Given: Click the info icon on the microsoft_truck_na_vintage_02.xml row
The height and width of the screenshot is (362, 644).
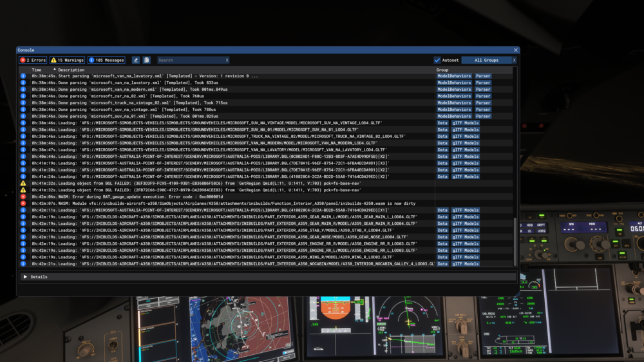Looking at the screenshot, I should click(23, 102).
